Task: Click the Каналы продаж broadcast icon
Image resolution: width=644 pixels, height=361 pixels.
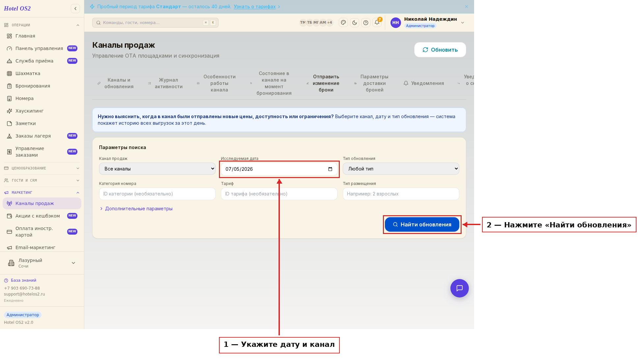Action: click(x=10, y=203)
